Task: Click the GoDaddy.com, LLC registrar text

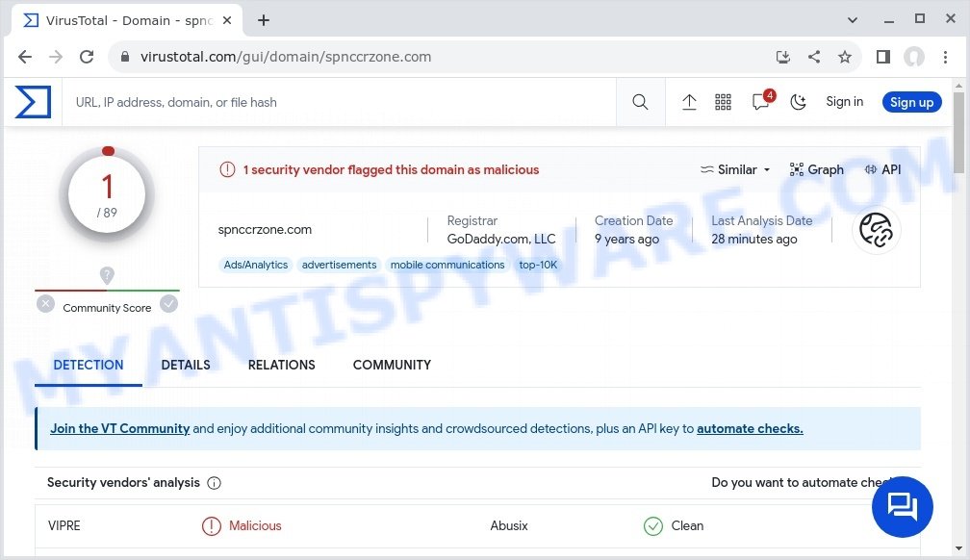Action: 501,239
